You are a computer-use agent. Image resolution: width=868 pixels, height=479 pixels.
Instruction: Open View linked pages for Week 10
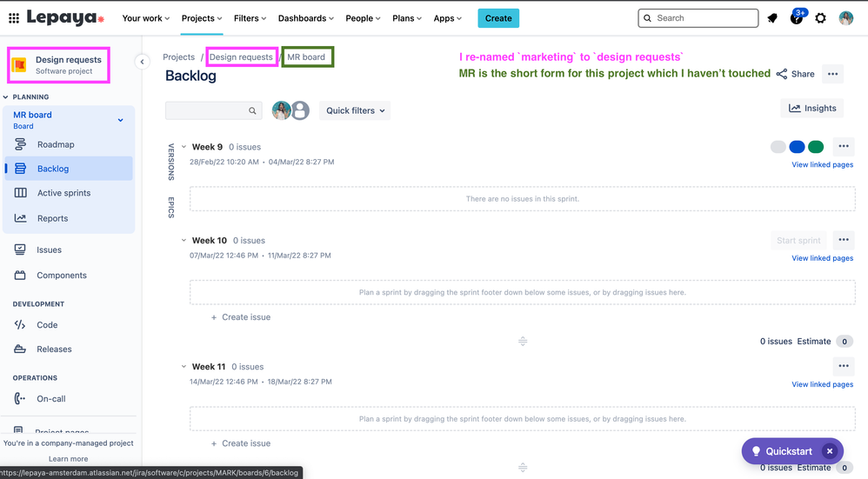[x=822, y=258]
